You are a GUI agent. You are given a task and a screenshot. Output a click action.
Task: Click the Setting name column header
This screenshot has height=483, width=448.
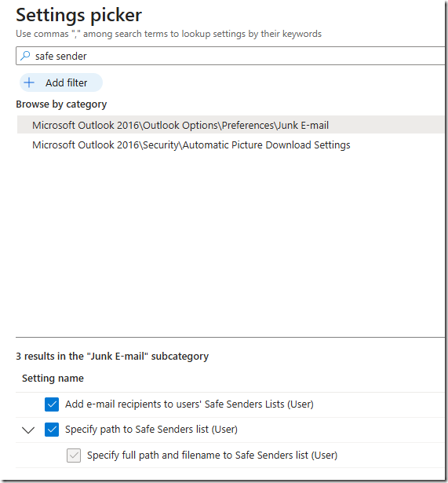53,379
